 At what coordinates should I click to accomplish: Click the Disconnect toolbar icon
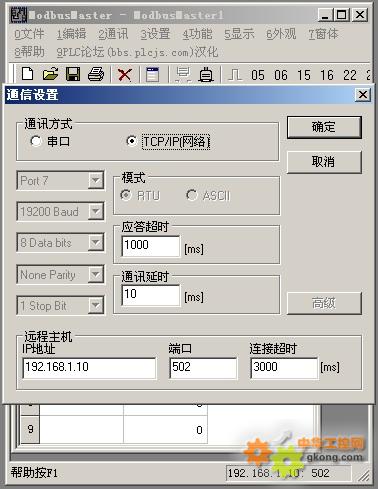coord(206,74)
